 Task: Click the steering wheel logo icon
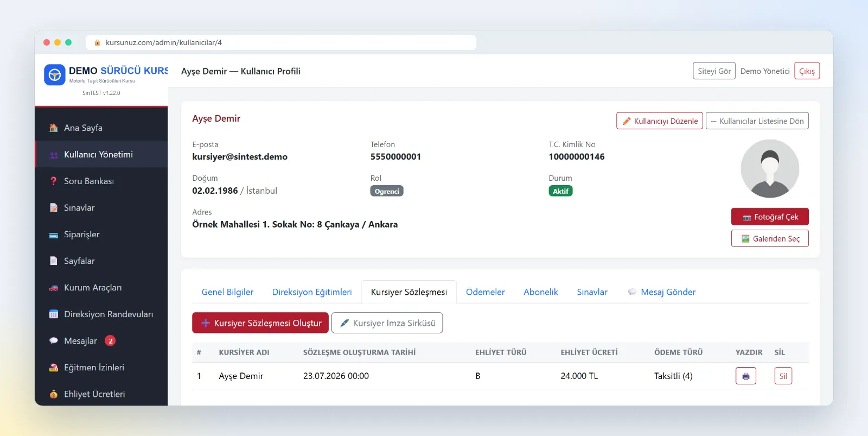point(55,75)
